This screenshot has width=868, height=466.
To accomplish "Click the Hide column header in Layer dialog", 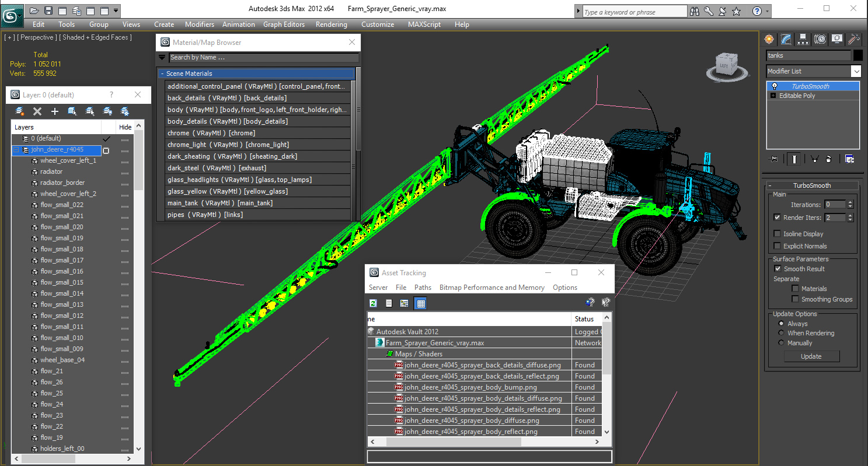I will pyautogui.click(x=126, y=127).
